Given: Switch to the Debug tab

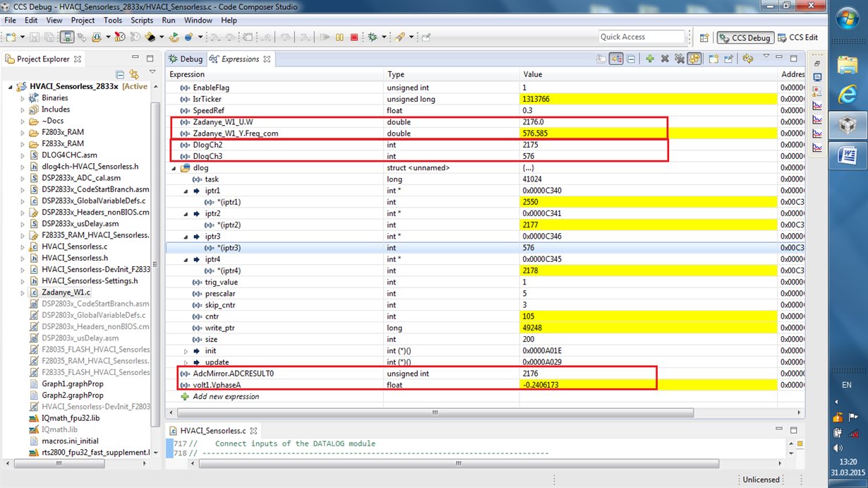Looking at the screenshot, I should [186, 59].
